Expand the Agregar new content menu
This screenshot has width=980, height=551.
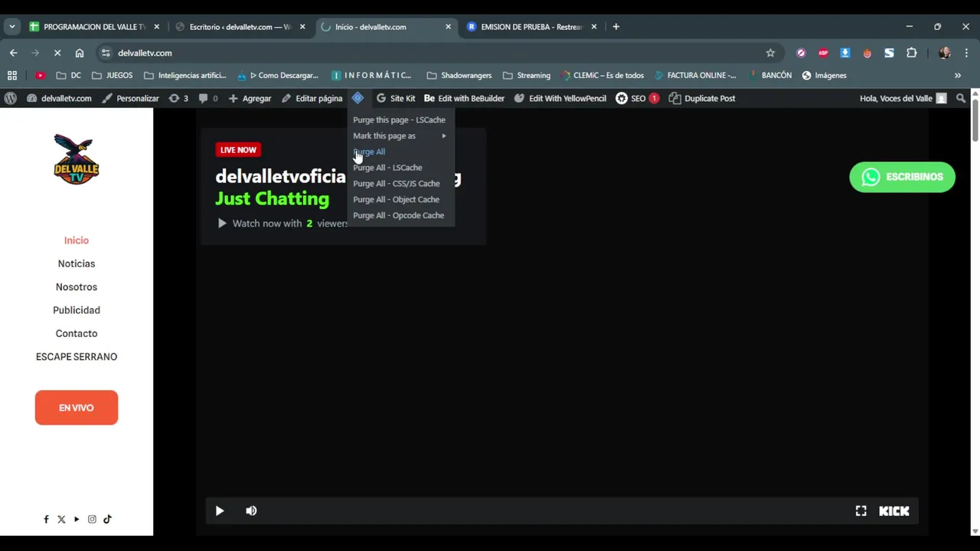pos(250,98)
